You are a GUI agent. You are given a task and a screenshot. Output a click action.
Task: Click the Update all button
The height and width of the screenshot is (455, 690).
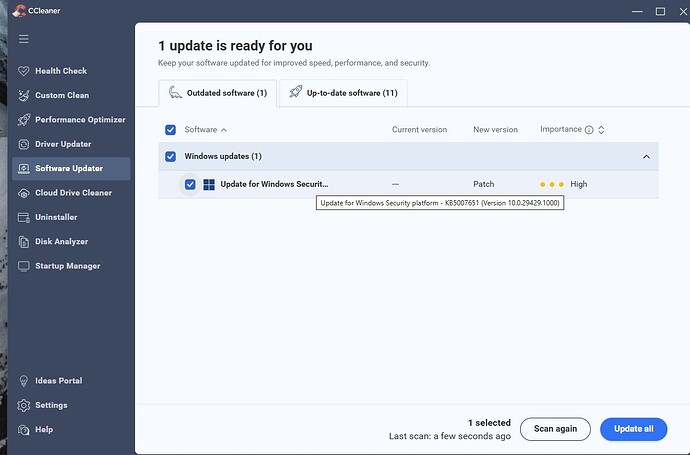633,429
